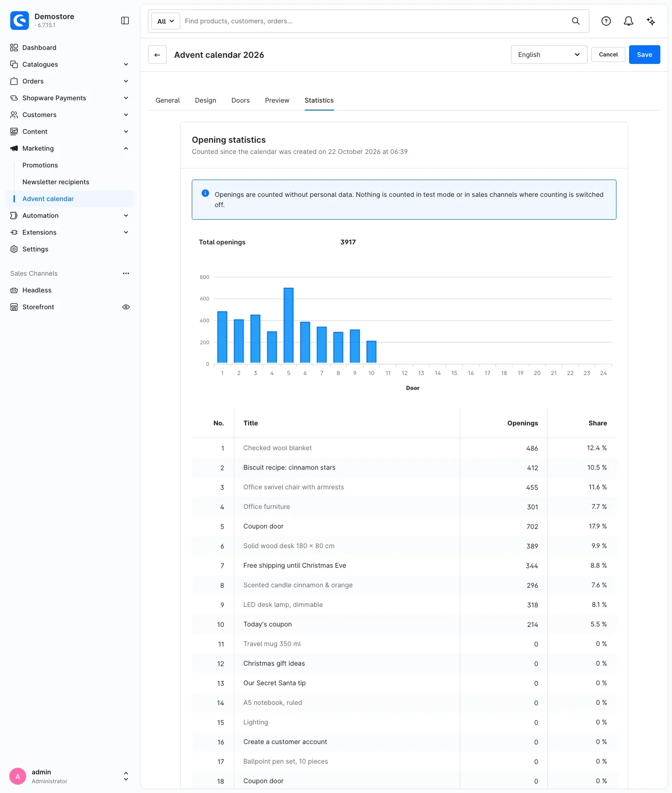Click the Save button
Image resolution: width=672 pixels, height=793 pixels.
point(644,55)
